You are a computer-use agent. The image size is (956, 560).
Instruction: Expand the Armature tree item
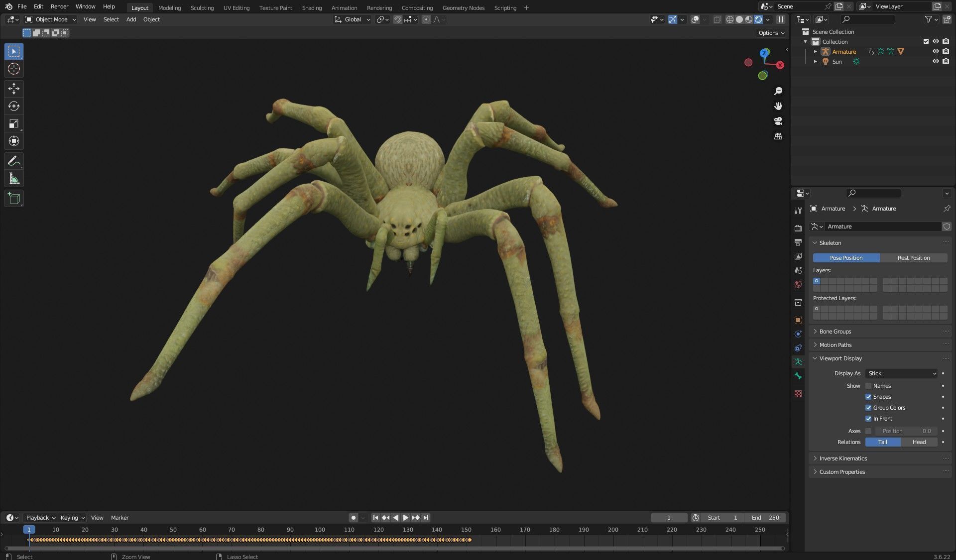click(x=816, y=51)
